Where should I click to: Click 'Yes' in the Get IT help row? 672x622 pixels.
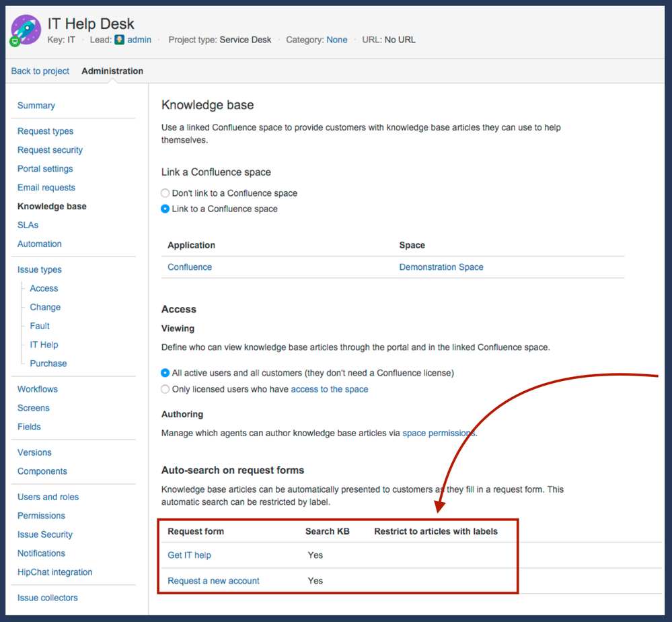click(315, 555)
